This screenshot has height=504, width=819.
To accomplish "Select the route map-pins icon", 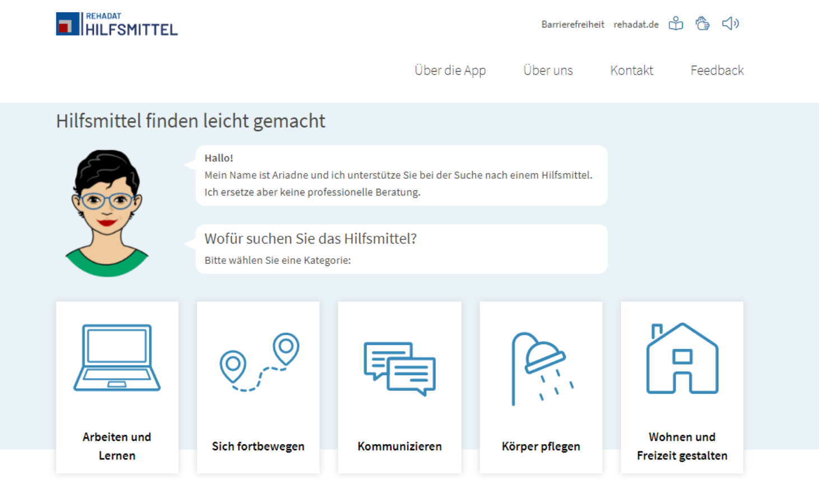I will point(259,362).
